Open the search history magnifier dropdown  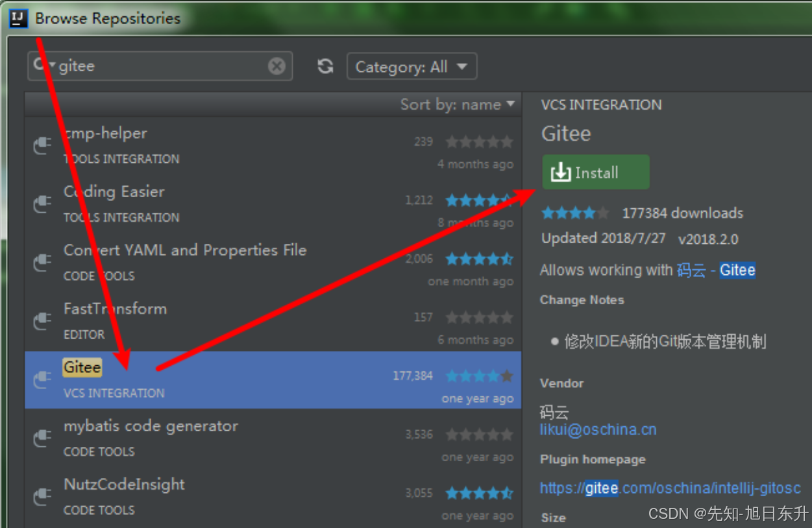[43, 65]
